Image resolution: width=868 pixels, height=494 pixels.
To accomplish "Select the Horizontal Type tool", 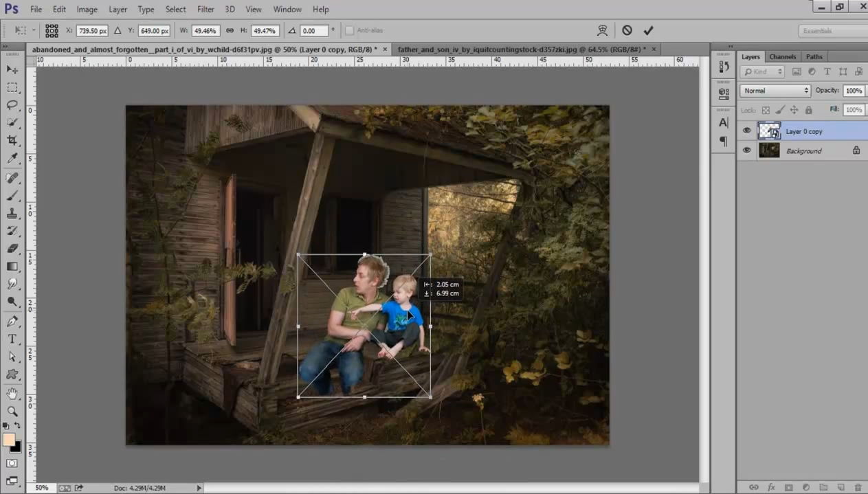I will 12,339.
